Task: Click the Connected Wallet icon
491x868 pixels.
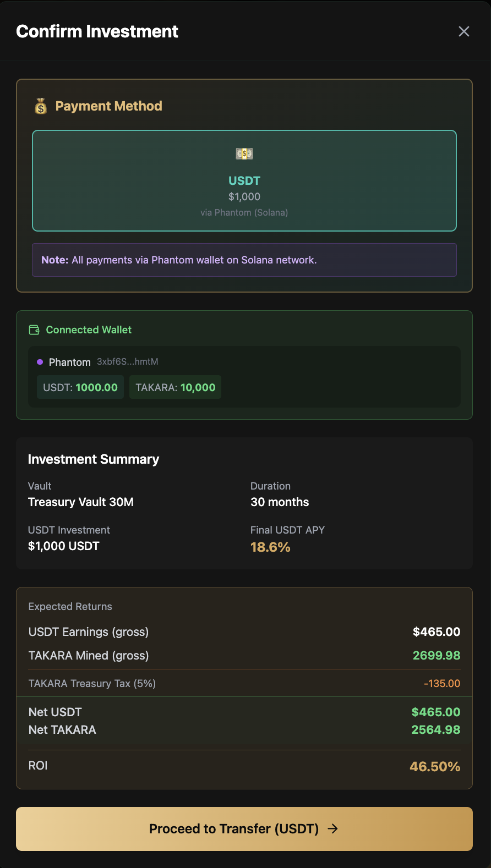Action: click(x=34, y=330)
